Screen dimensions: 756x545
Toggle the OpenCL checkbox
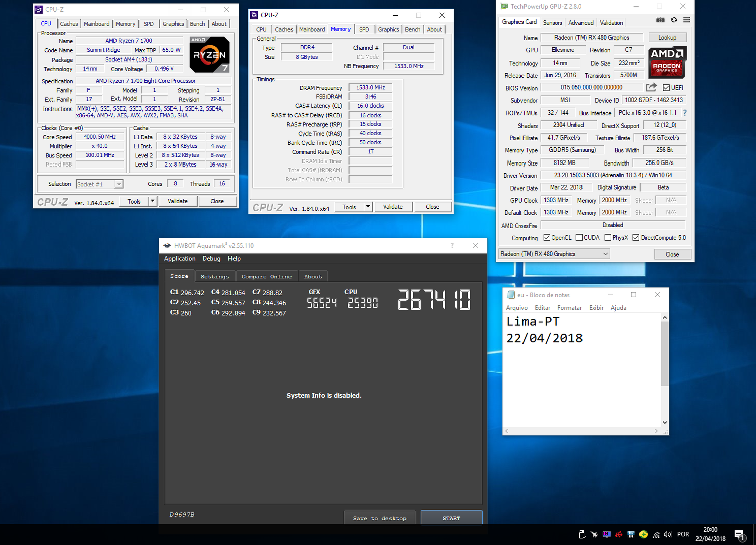click(x=547, y=238)
